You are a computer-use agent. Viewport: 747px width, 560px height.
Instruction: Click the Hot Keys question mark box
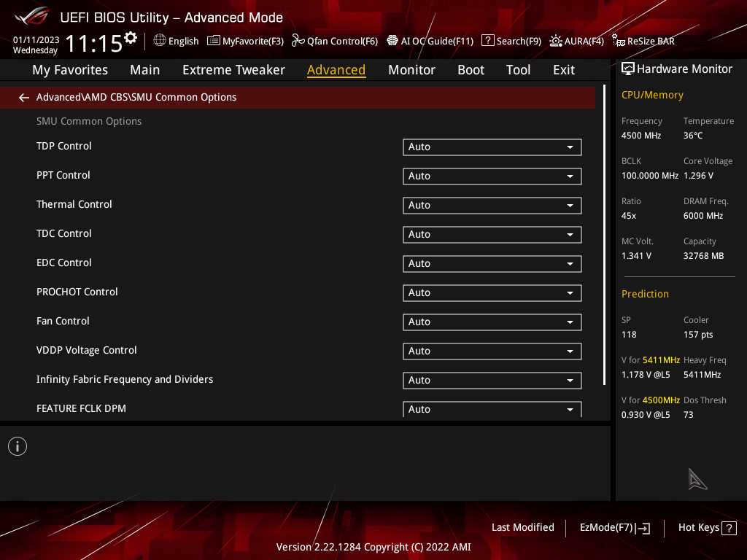tap(729, 528)
